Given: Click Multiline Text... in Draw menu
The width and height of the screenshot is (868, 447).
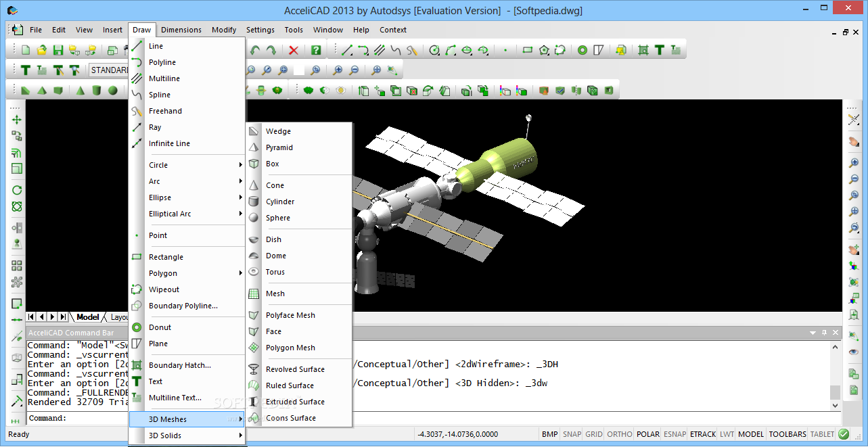Looking at the screenshot, I should point(187,398).
